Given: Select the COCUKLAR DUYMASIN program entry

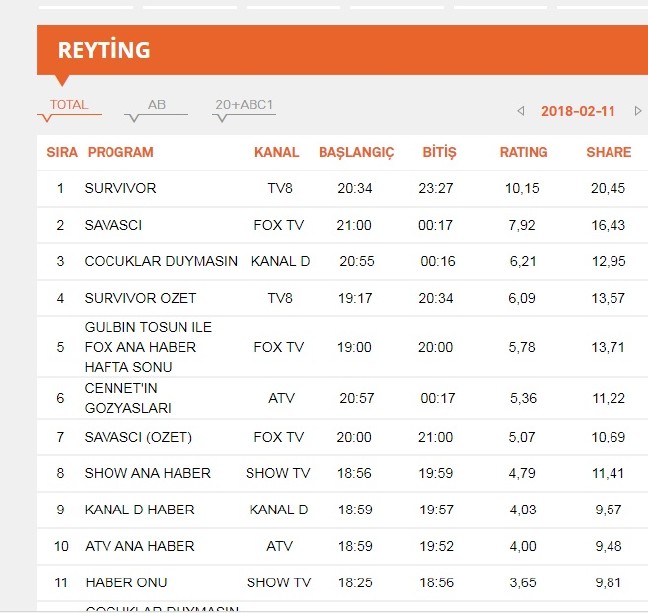Looking at the screenshot, I should click(x=161, y=261).
